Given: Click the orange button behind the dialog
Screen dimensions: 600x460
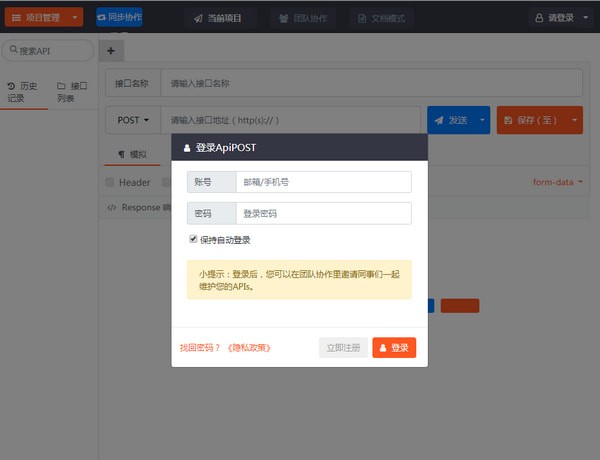Looking at the screenshot, I should pos(460,306).
